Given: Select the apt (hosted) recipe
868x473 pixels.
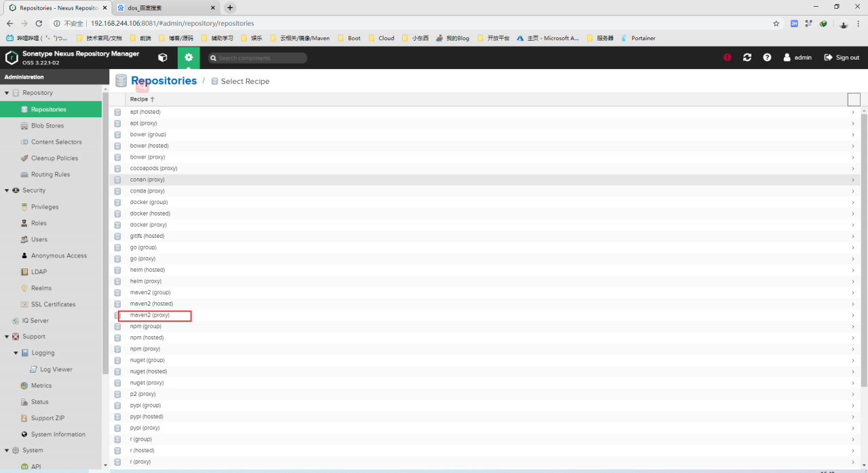Looking at the screenshot, I should click(485, 112).
